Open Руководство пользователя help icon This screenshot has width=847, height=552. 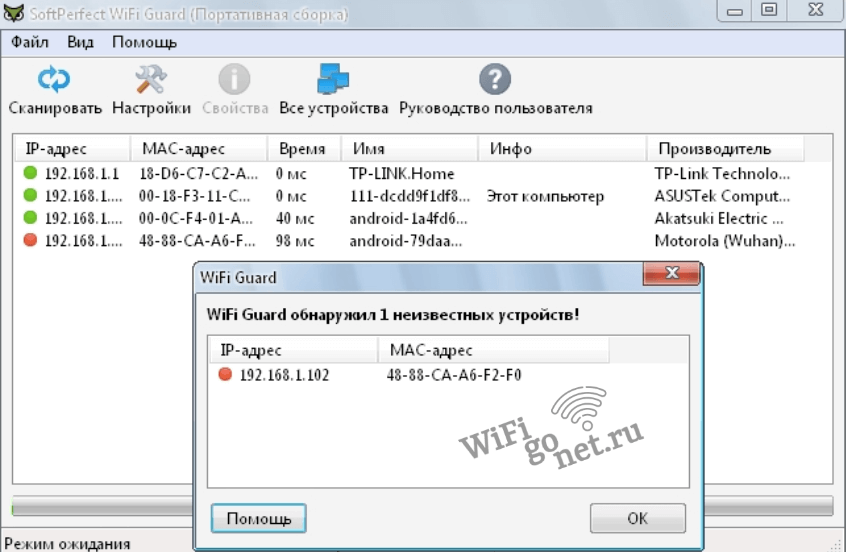[x=495, y=79]
